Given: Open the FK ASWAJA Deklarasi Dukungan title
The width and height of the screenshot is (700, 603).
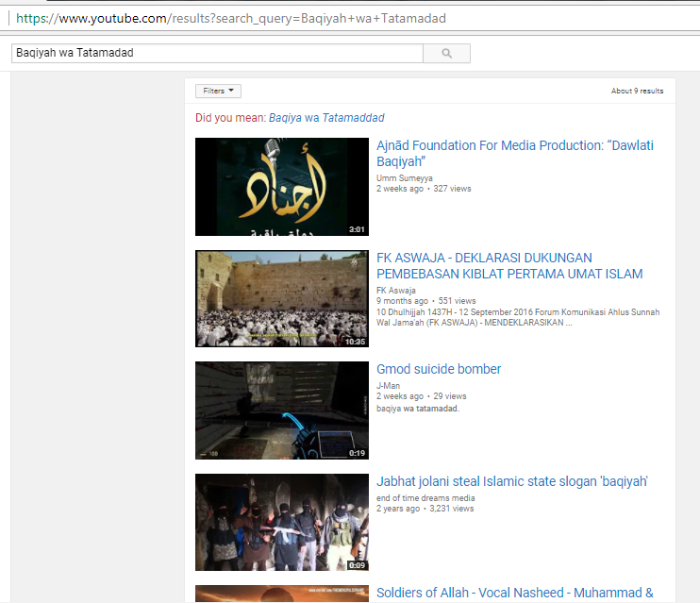Looking at the screenshot, I should [x=509, y=266].
